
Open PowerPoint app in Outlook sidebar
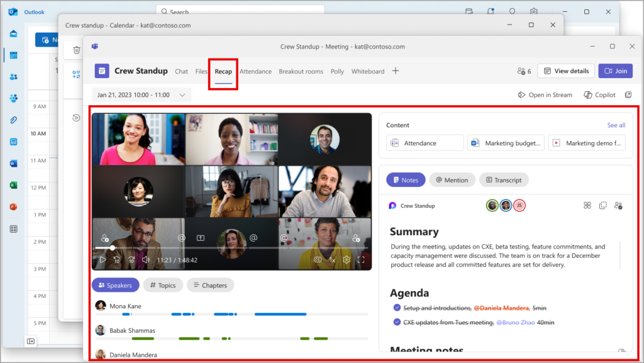tap(14, 206)
